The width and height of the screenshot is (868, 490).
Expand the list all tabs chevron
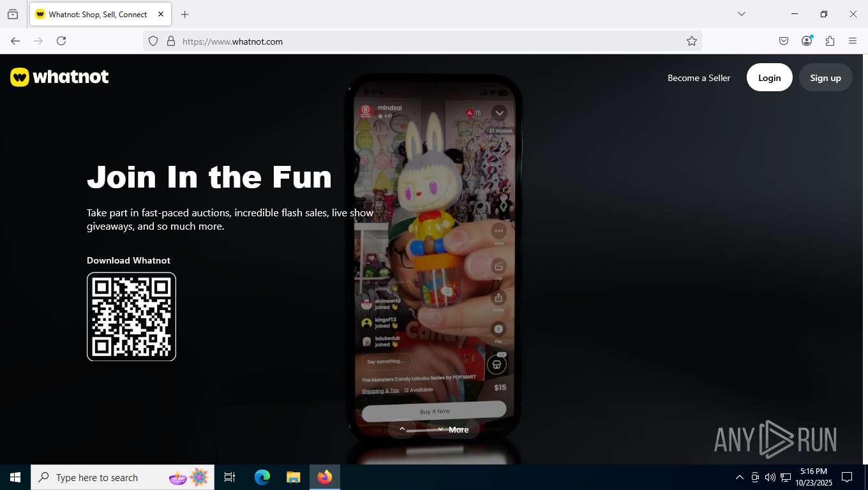[x=741, y=14]
